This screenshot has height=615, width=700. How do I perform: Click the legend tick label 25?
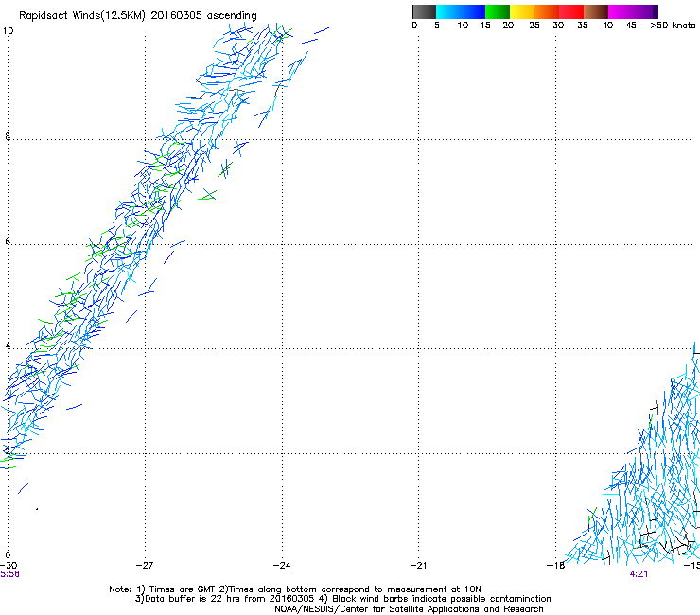534,26
